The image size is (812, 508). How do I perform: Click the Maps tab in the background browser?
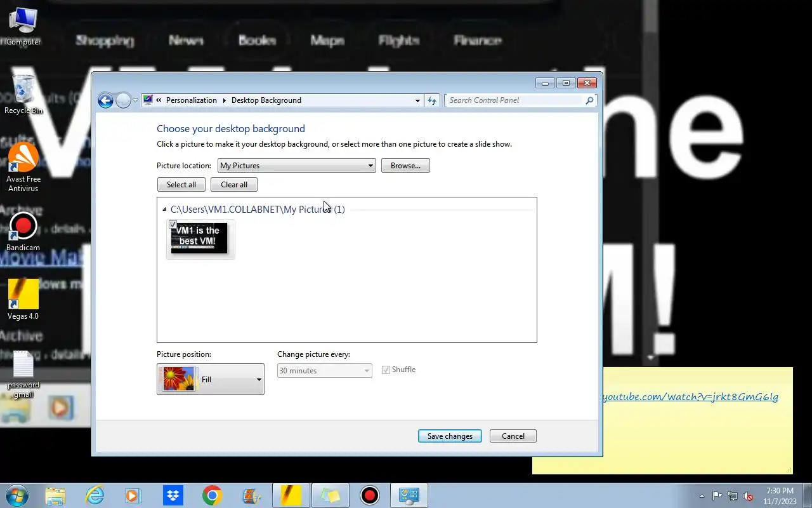point(327,41)
